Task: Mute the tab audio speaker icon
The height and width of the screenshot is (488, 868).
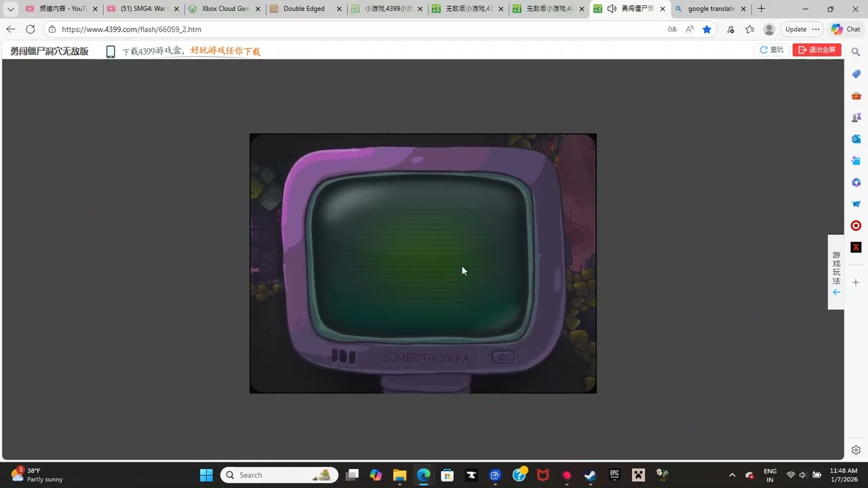Action: (612, 9)
